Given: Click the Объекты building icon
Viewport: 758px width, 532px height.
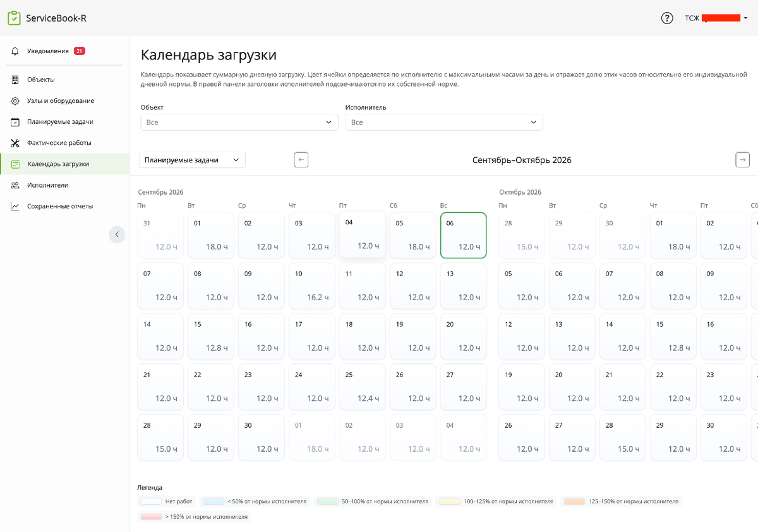Looking at the screenshot, I should point(15,80).
